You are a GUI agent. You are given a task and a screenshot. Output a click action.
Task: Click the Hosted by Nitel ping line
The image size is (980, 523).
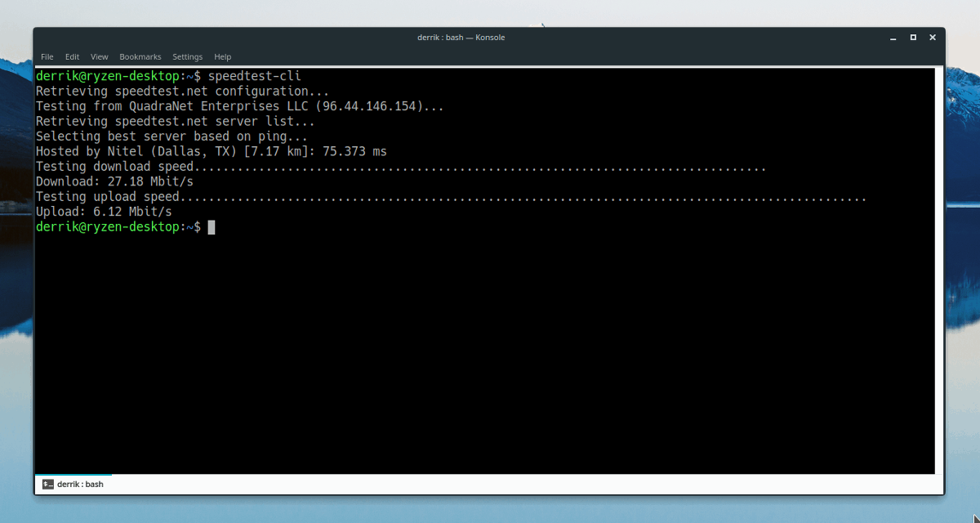[x=212, y=151]
